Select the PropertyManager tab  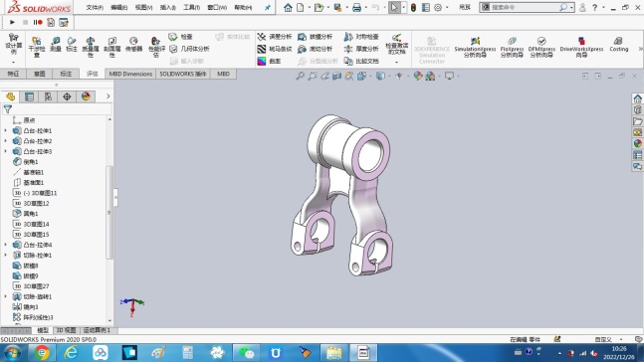(29, 96)
